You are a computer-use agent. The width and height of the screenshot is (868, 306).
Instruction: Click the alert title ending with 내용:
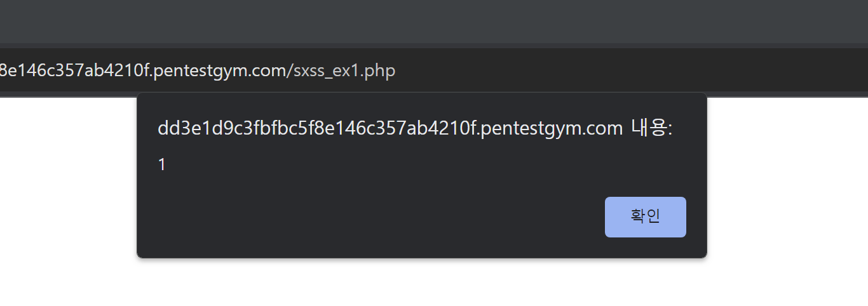point(415,129)
